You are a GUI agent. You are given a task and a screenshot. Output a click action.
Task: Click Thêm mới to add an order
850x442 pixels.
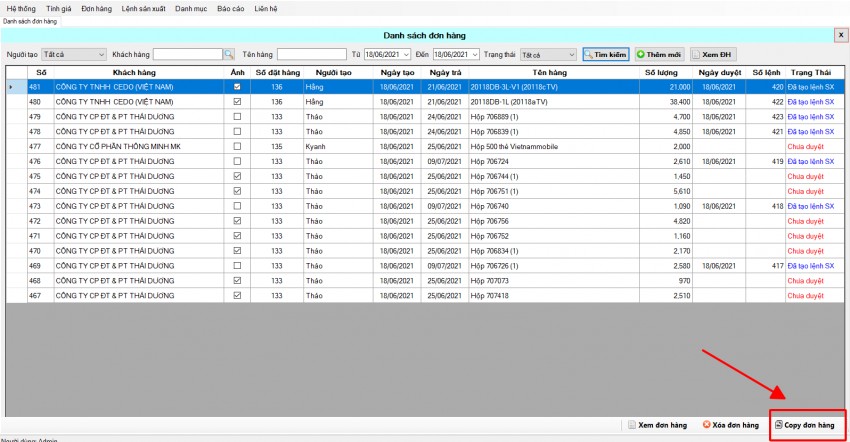659,54
